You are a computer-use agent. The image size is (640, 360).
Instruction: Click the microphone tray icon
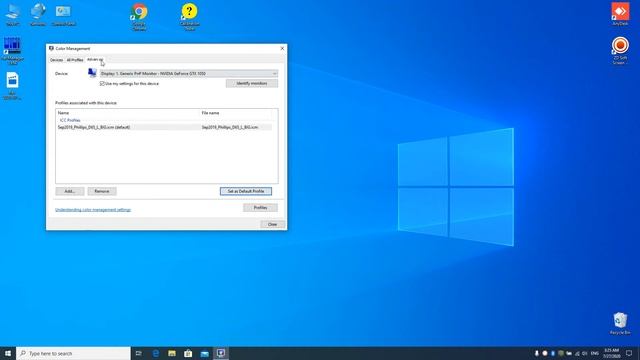pos(536,353)
